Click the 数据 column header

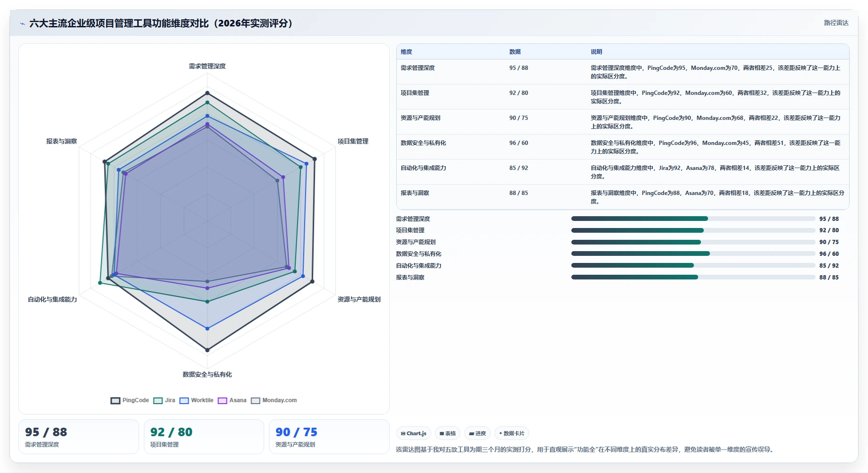coord(515,52)
